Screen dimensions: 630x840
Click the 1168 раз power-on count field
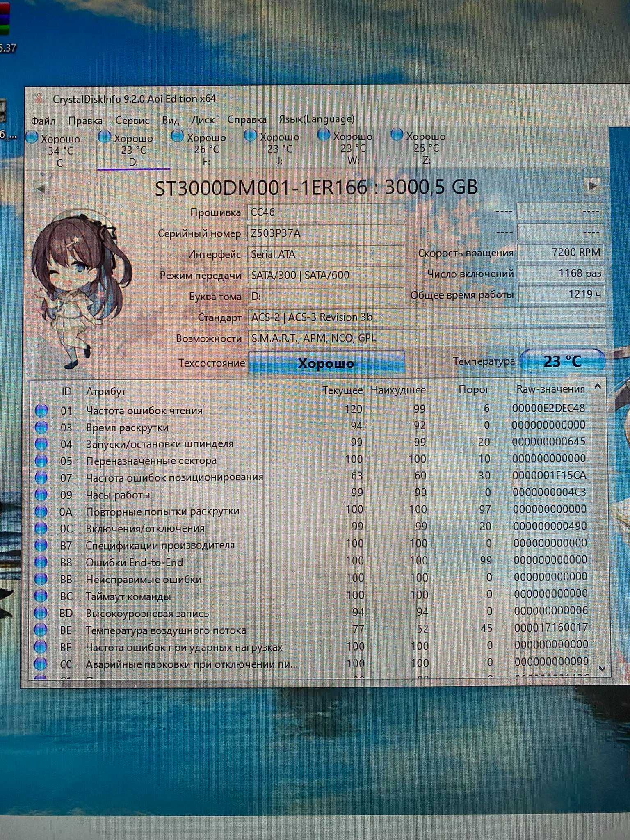coord(561,273)
